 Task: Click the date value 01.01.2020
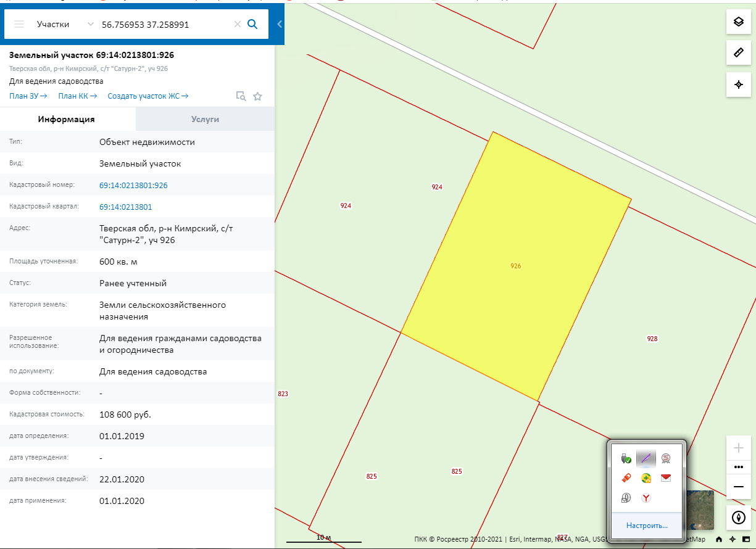pos(122,501)
